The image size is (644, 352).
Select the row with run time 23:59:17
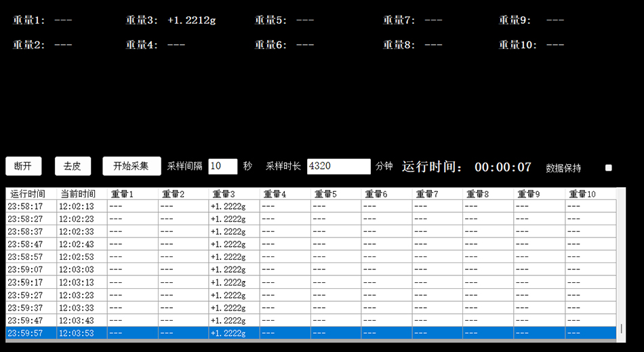pos(311,283)
